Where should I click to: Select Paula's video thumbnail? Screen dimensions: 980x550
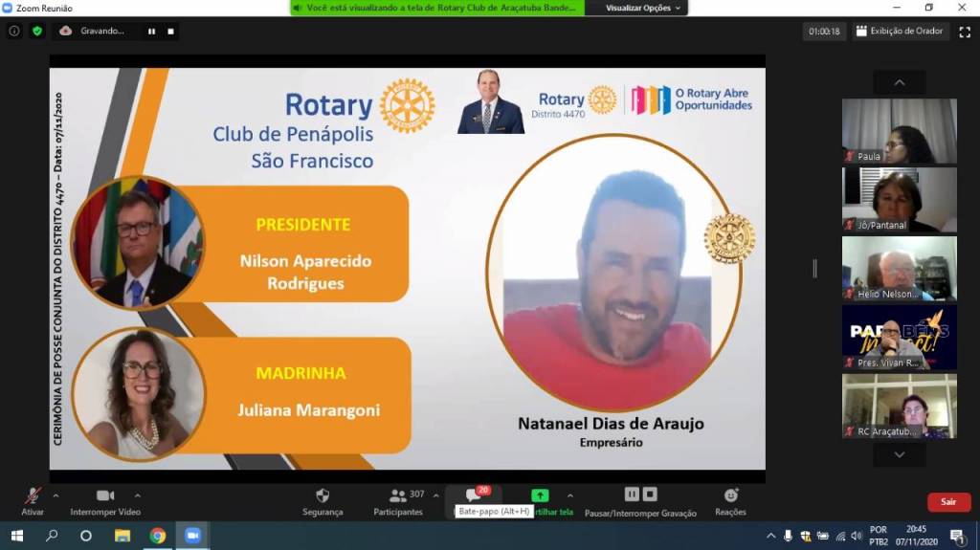pos(899,131)
